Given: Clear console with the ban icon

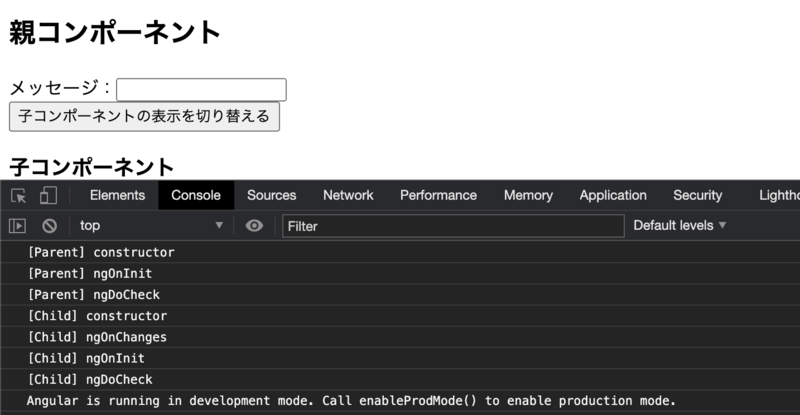Looking at the screenshot, I should 49,226.
